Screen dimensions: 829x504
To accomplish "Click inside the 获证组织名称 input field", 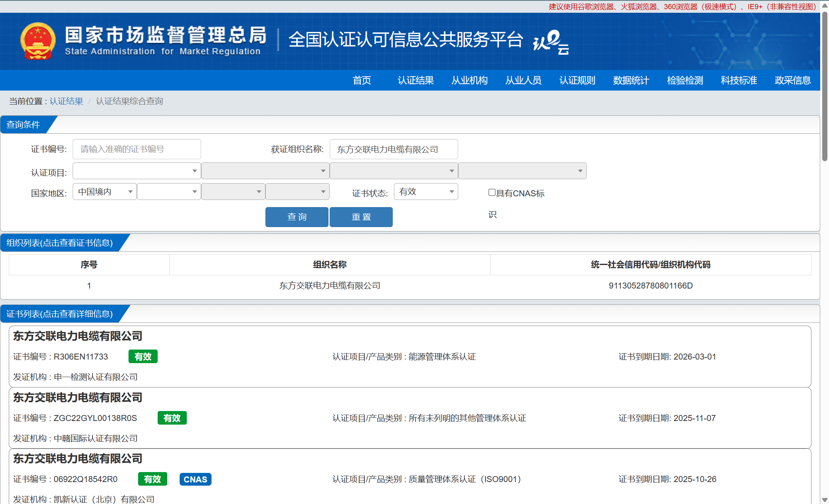I will point(394,149).
